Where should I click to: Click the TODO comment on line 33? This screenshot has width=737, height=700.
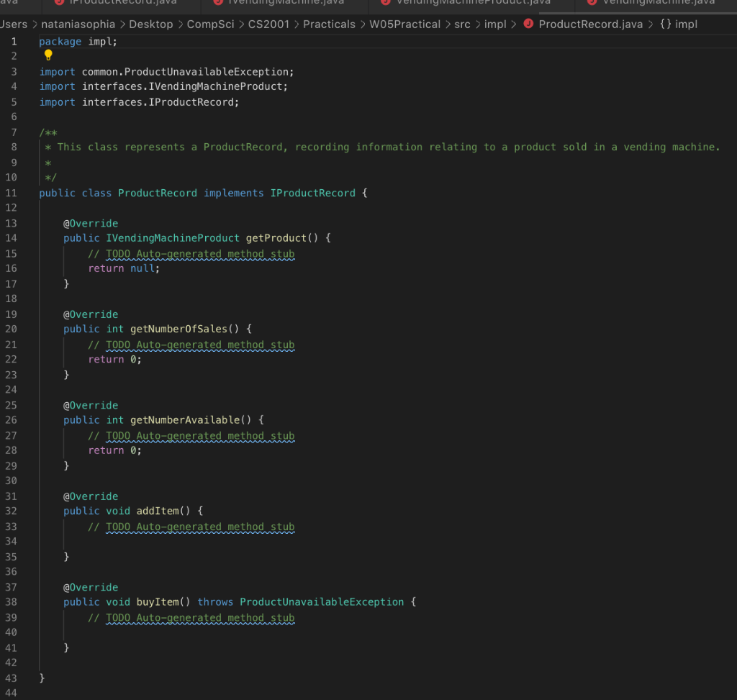point(191,527)
